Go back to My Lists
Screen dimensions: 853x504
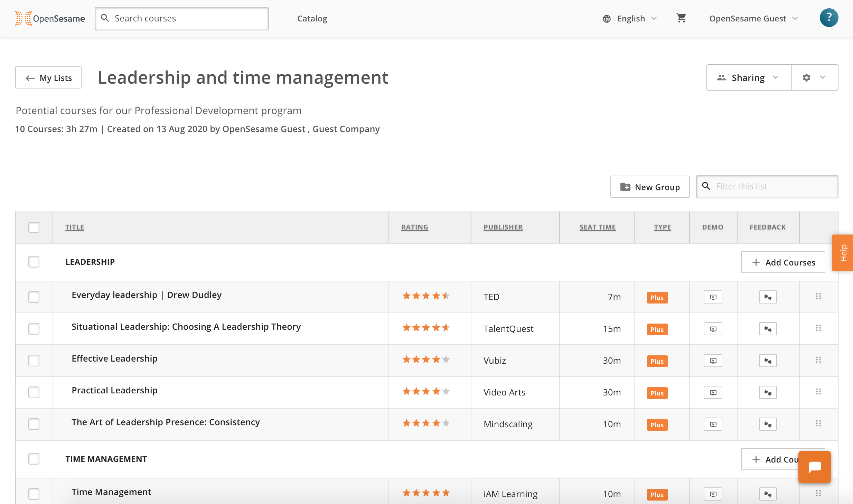point(48,77)
